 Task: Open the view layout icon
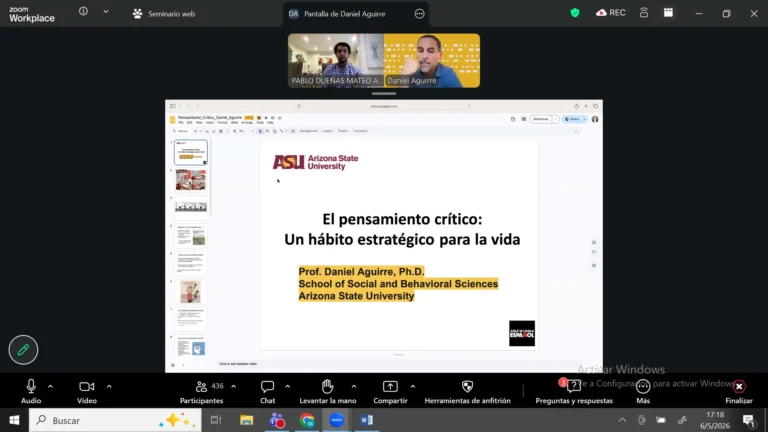pos(668,13)
